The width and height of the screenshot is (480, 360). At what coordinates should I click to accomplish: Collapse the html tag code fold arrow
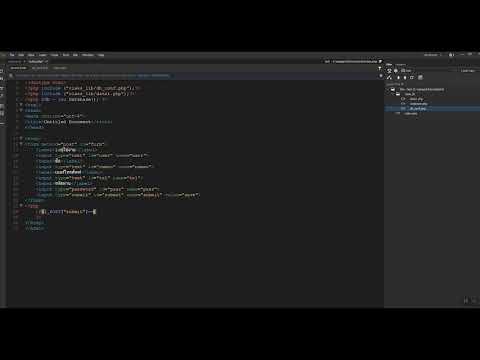pos(21,104)
